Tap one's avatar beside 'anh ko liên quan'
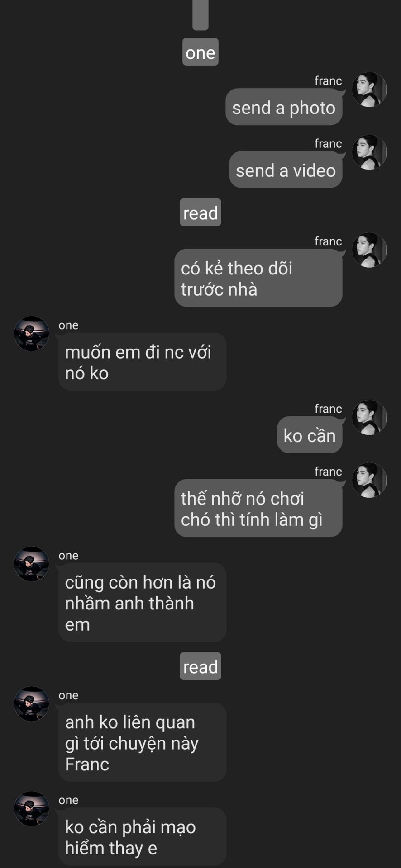Image resolution: width=401 pixels, height=868 pixels. tap(32, 703)
